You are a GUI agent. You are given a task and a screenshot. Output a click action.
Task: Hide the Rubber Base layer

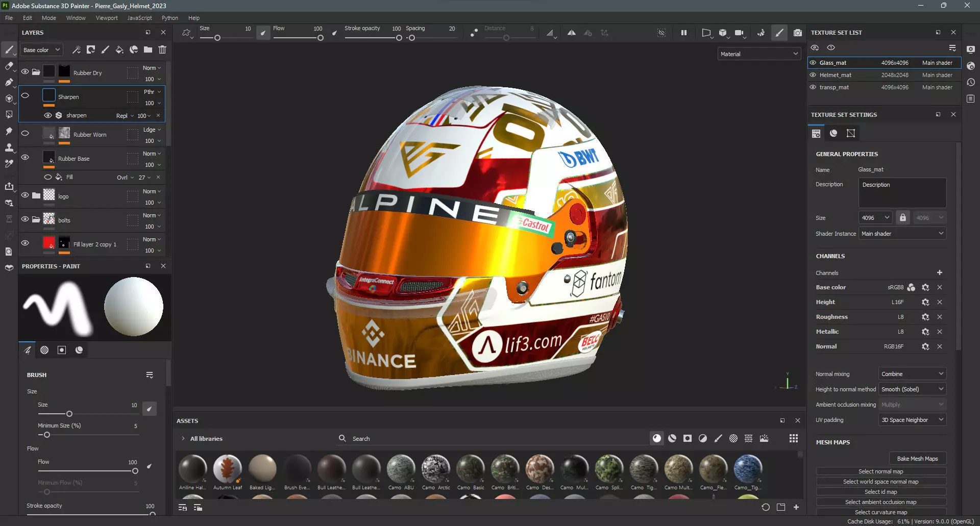[x=25, y=157]
